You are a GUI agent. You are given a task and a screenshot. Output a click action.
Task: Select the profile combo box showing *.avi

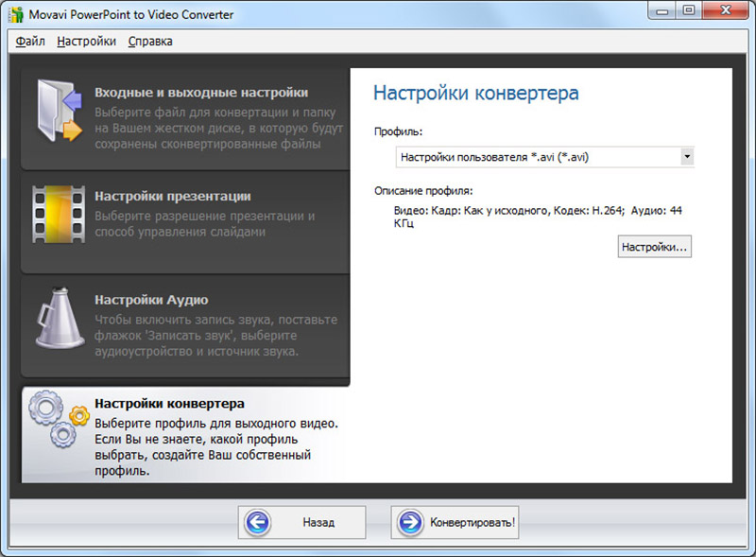coord(537,157)
